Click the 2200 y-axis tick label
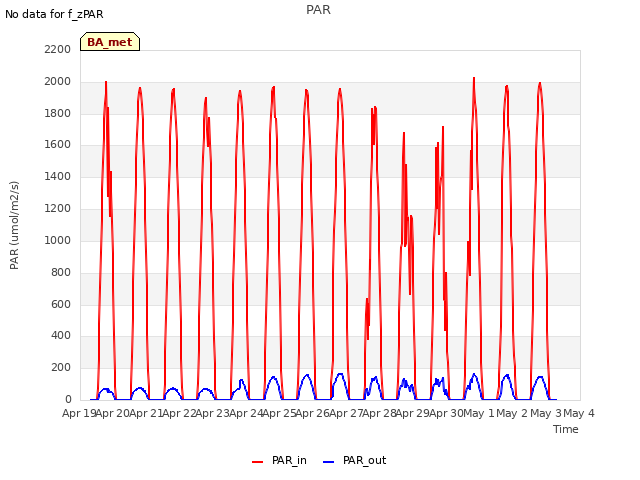This screenshot has height=480, width=640. coord(58,49)
